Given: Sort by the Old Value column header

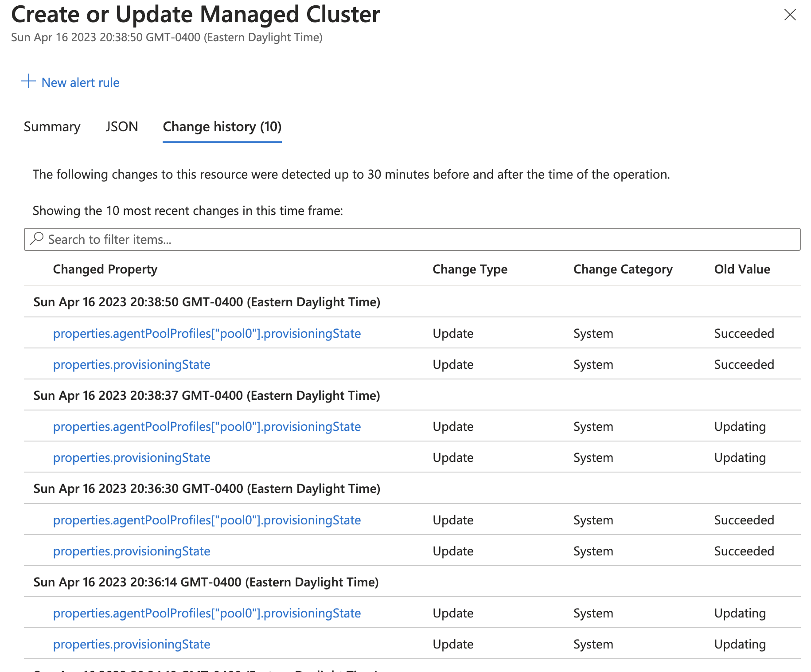Looking at the screenshot, I should point(742,269).
